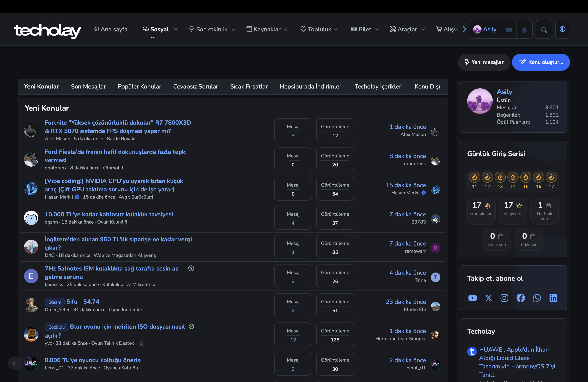The height and width of the screenshot is (382, 588).
Task: Click the streak flame icon for day 11
Action: tap(474, 177)
